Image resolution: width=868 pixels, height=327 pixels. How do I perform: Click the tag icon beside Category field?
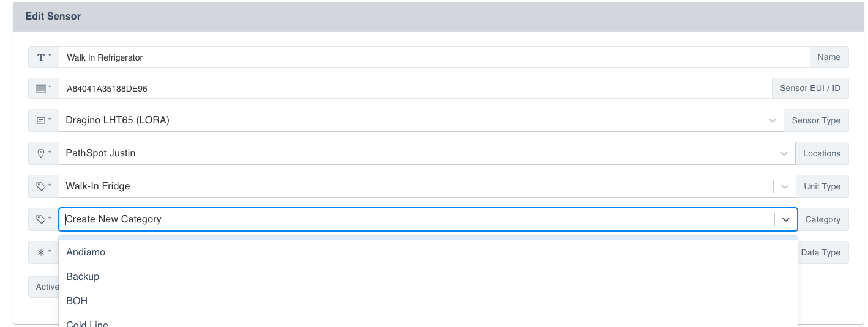click(41, 219)
